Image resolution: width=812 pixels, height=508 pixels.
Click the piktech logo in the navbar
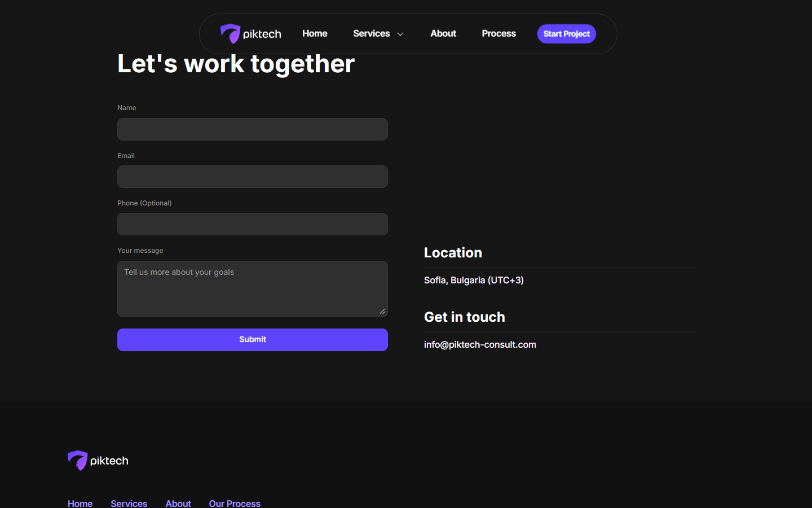[250, 34]
